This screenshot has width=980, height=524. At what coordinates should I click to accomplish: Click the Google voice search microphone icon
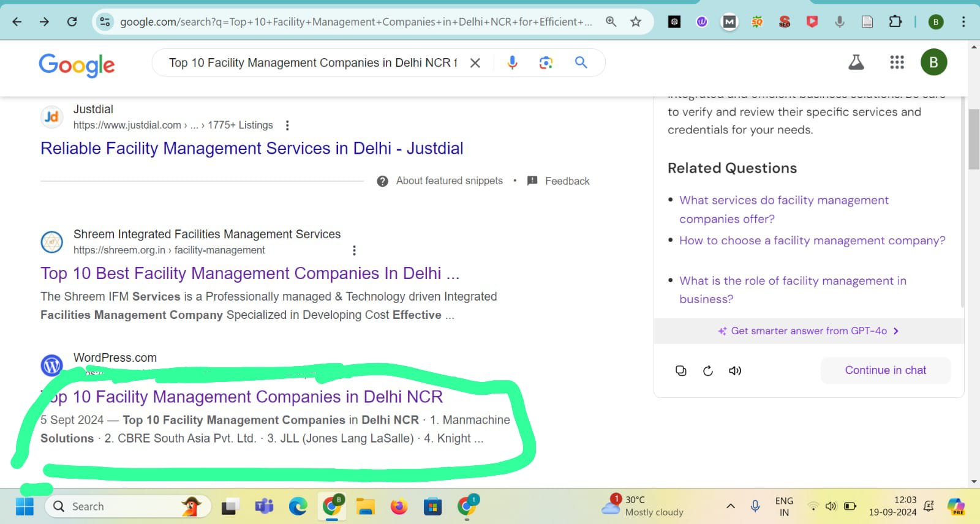[x=512, y=62]
